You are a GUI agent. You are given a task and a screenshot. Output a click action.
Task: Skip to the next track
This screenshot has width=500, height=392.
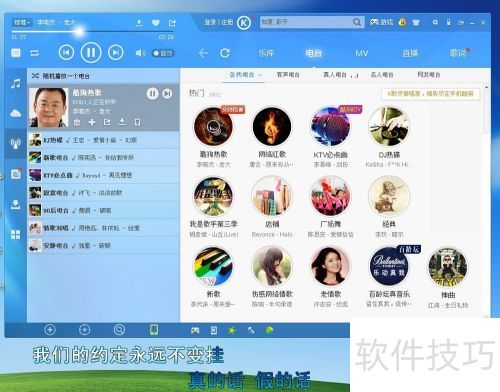pos(116,53)
